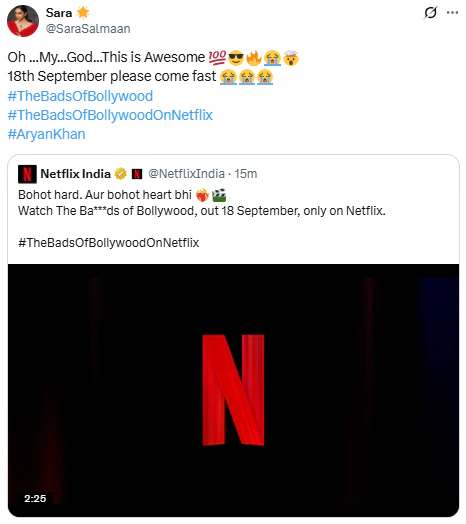Click the 2:25 video duration label
The height and width of the screenshot is (524, 466).
[35, 499]
